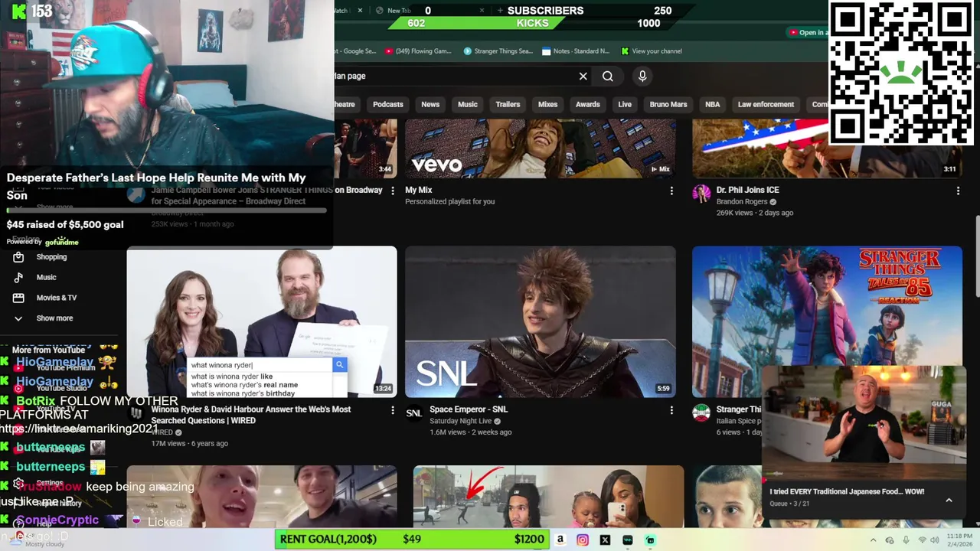
Task: Open the more options menu for My Mix
Action: [671, 191]
